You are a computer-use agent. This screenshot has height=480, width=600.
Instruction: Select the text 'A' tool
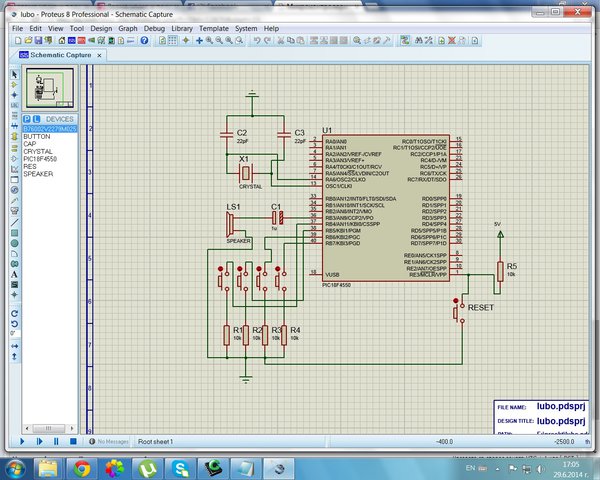point(14,274)
